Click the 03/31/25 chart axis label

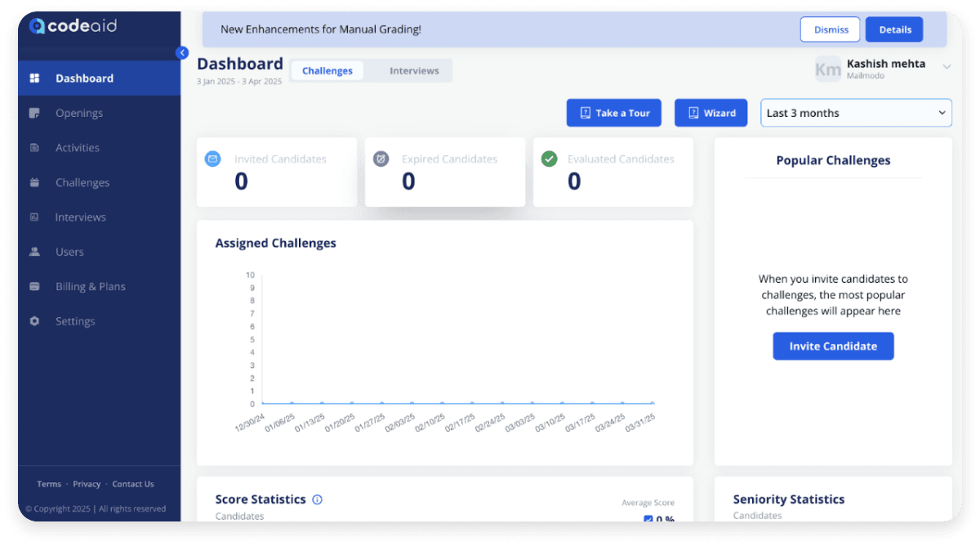click(640, 422)
